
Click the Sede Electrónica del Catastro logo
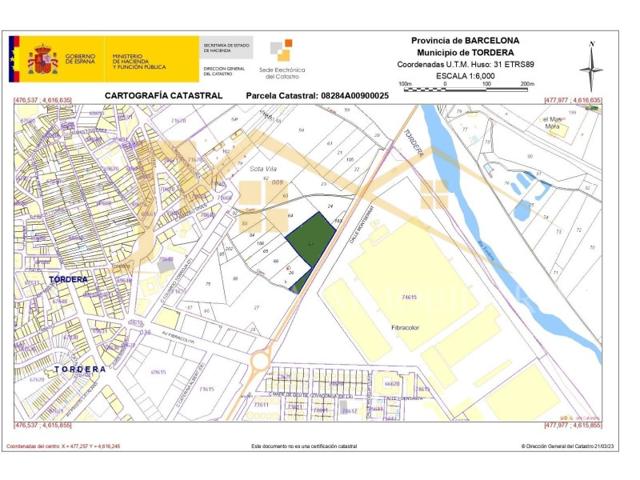[x=282, y=59]
